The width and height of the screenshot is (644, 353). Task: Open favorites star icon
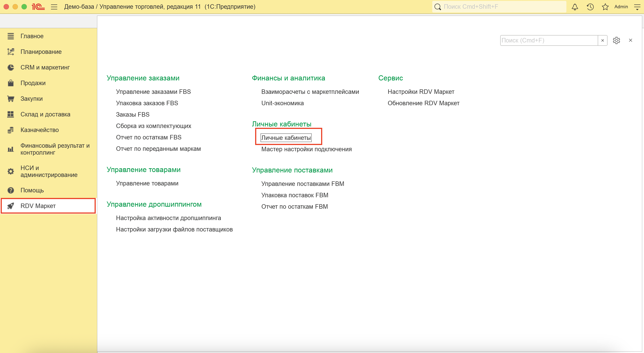605,7
